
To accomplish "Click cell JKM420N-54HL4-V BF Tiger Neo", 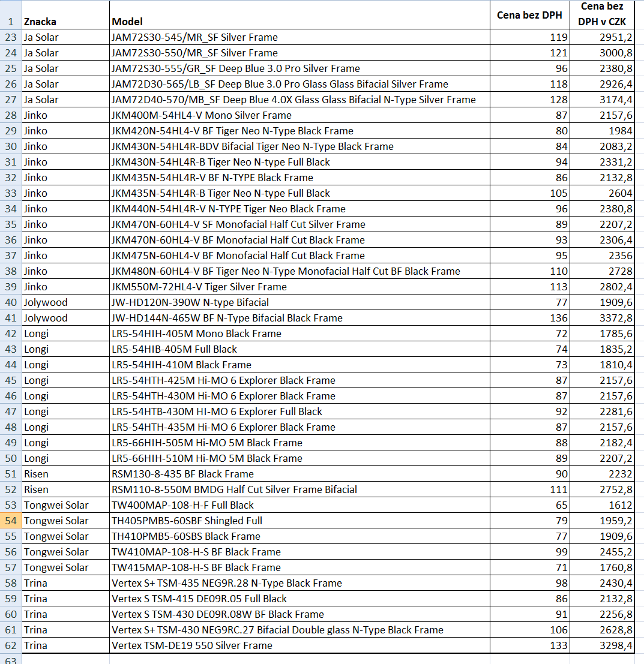I will [x=299, y=131].
